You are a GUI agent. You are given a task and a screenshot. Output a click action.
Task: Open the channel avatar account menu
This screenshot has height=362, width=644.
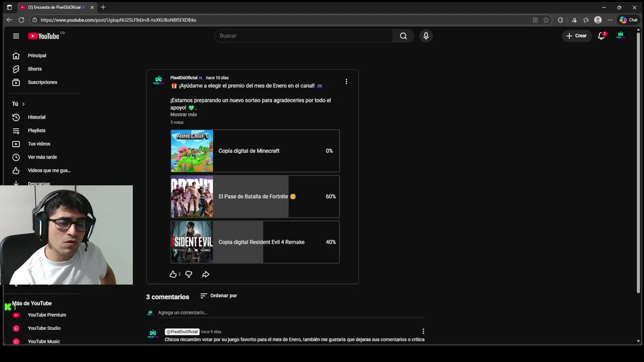620,36
